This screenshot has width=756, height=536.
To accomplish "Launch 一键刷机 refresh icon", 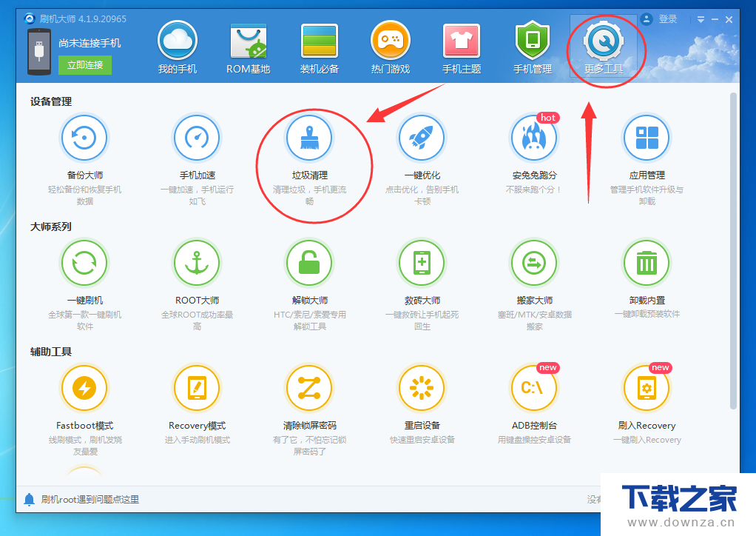I will click(x=84, y=263).
